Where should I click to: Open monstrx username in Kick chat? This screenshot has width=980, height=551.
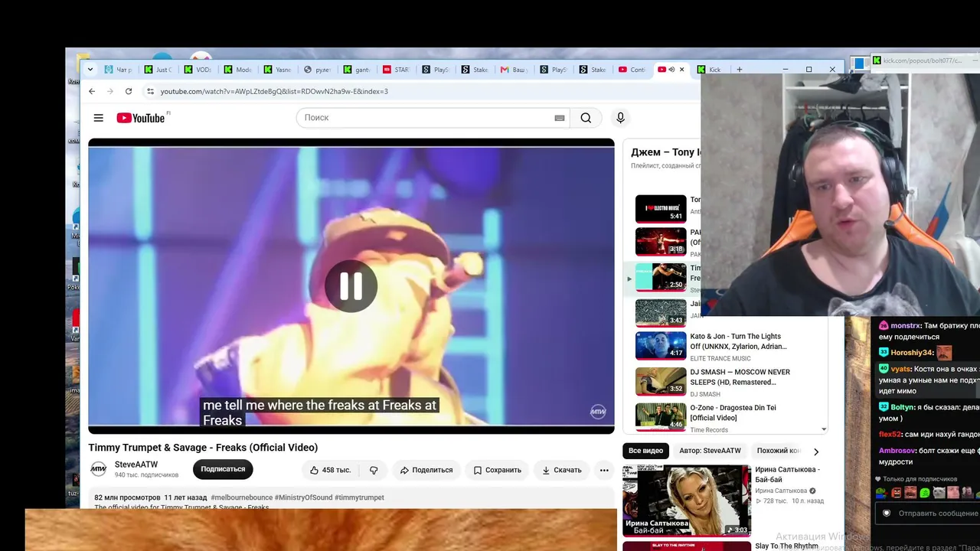905,325
